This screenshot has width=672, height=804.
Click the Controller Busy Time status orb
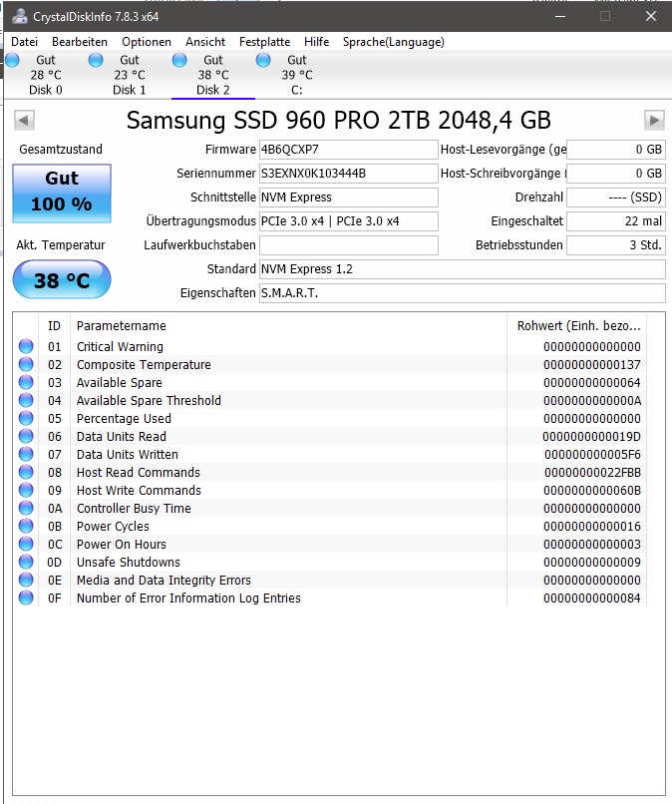click(26, 508)
